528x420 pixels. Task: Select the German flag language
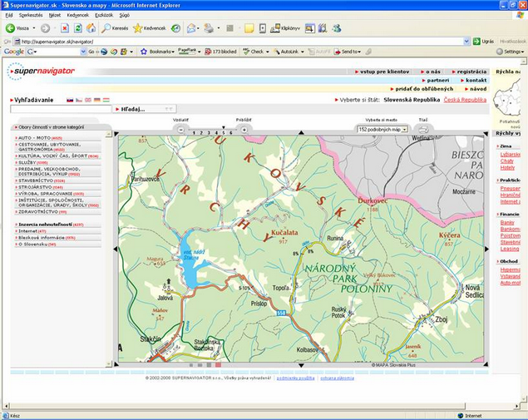pos(97,100)
